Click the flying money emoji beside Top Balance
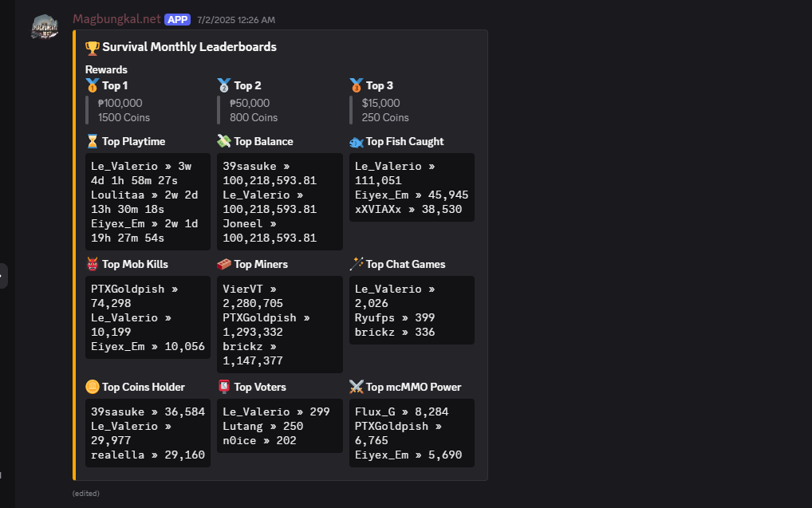This screenshot has width=812, height=508. [x=224, y=141]
